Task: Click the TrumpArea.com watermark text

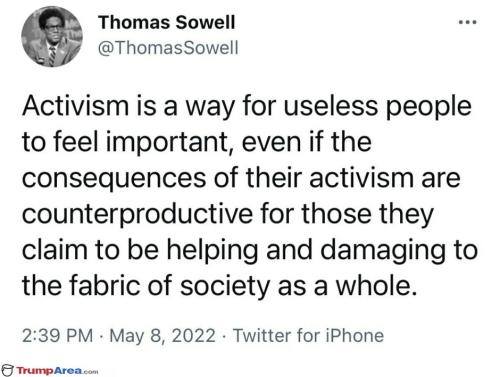Action: coord(57,371)
